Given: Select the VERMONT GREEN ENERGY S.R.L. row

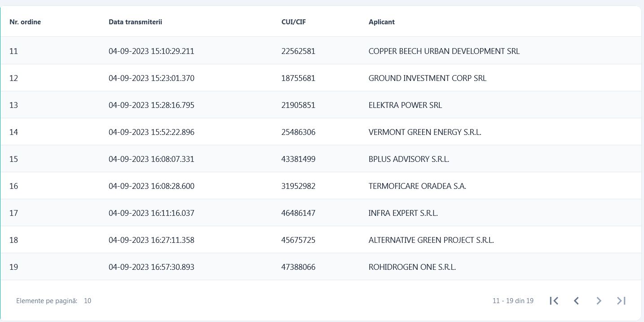Looking at the screenshot, I should pyautogui.click(x=425, y=132).
